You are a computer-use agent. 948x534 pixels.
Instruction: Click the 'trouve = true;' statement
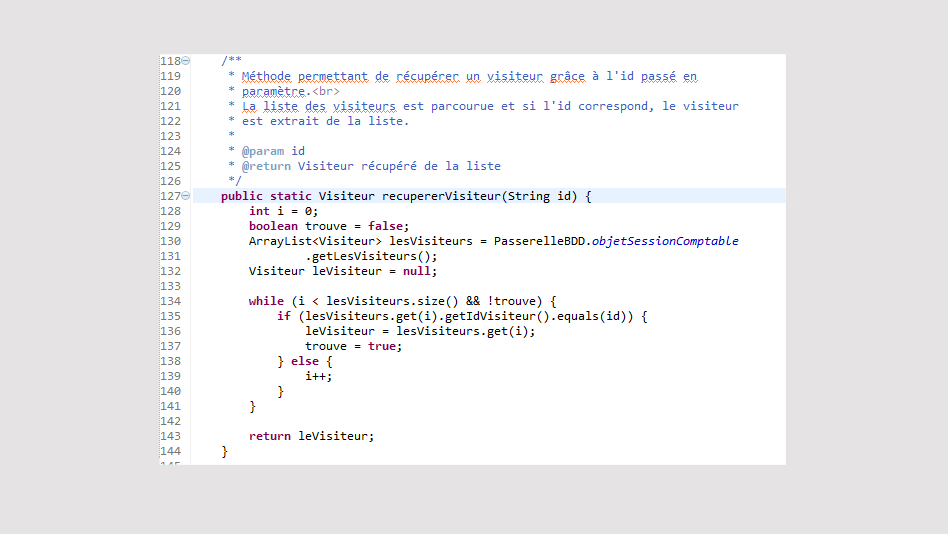(353, 347)
